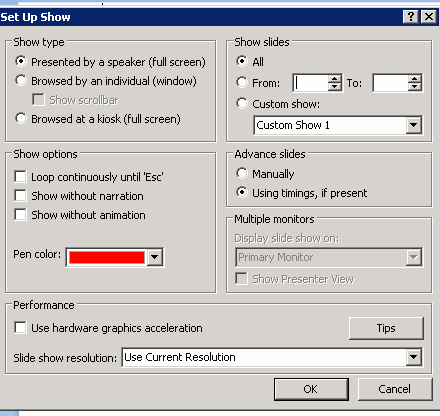Click into the To slide number field
This screenshot has height=416, width=440.
tap(390, 83)
